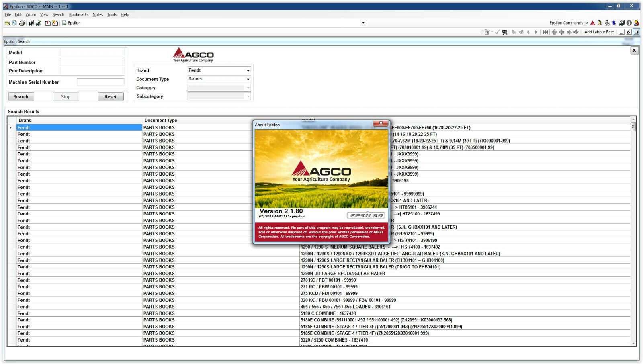Open the View menu
The image size is (643, 364).
[44, 14]
